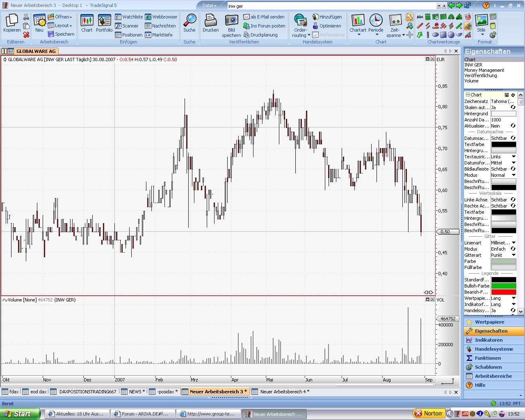The height and width of the screenshot is (420, 525).
Task: Select the magnet snap chart tool
Action: (x=468, y=17)
